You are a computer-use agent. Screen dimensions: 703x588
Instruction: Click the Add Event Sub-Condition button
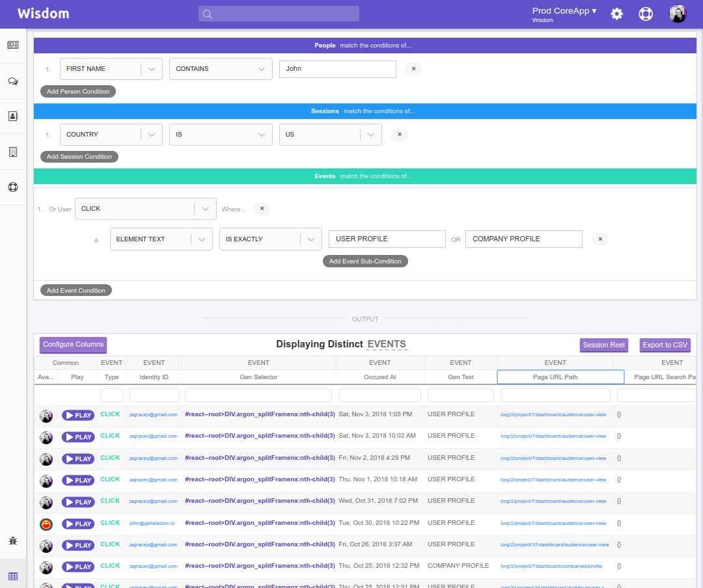(x=365, y=261)
